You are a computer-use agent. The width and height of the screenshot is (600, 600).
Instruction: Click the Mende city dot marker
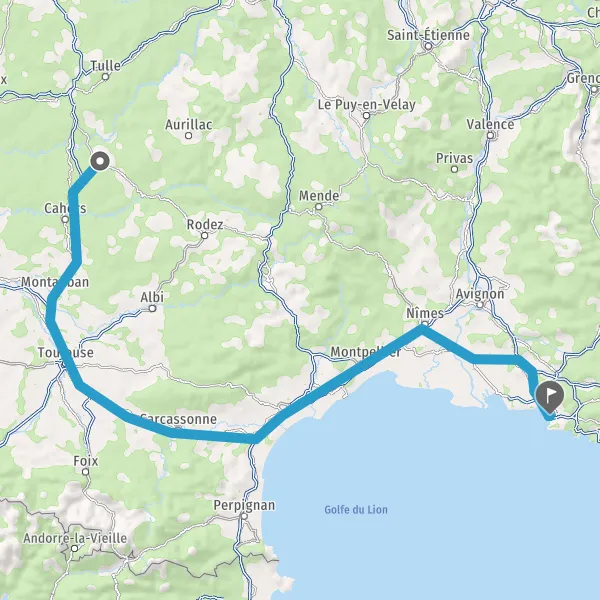pos(318,207)
